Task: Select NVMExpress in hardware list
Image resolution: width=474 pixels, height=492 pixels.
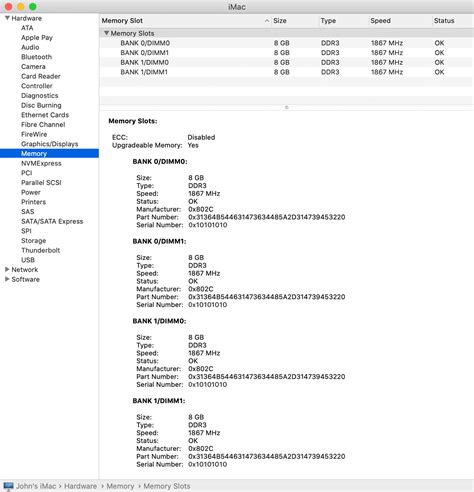Action: (x=41, y=163)
